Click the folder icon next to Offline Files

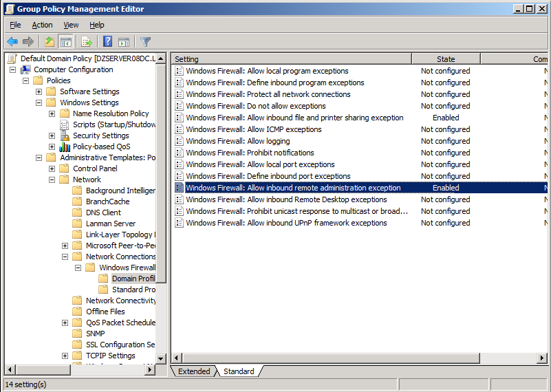[77, 312]
